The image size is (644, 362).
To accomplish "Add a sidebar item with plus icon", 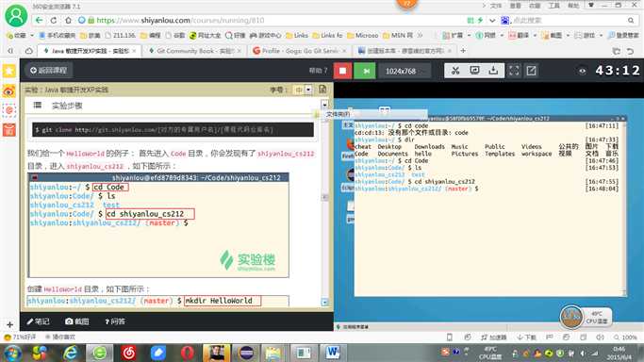I will [x=9, y=324].
